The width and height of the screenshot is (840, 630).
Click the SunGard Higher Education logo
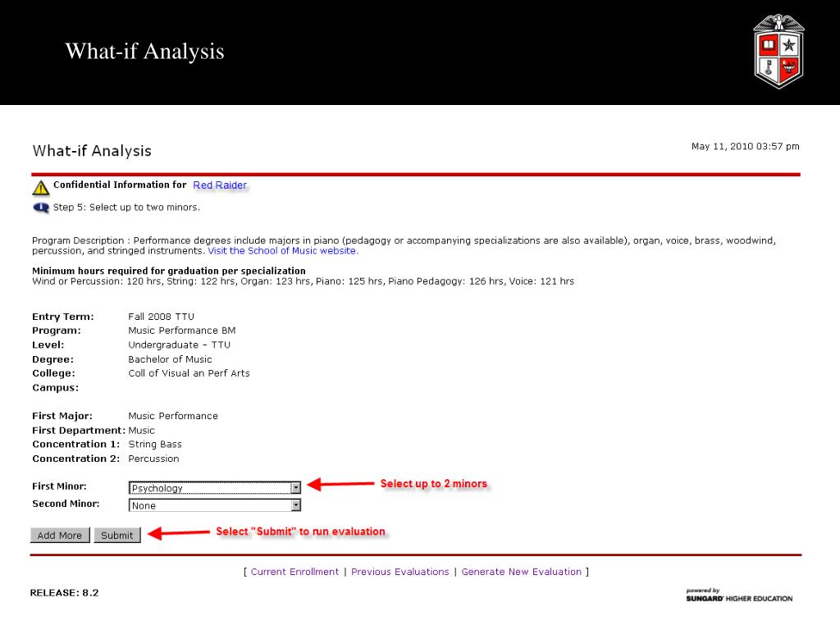click(739, 596)
